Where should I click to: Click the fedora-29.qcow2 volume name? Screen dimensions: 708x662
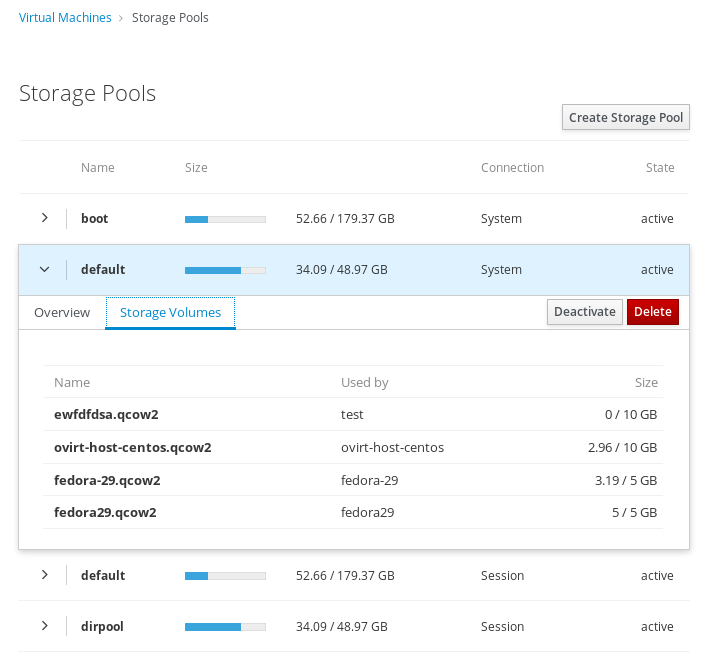[107, 480]
